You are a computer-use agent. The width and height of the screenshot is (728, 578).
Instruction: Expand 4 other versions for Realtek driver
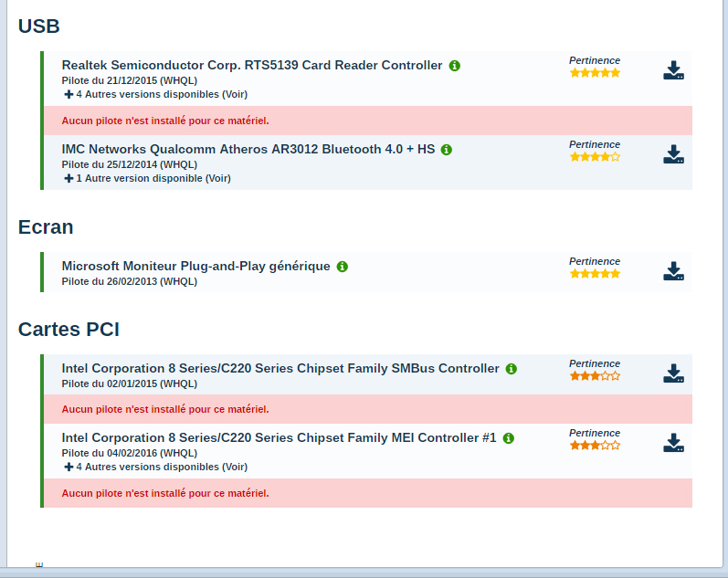tap(156, 94)
